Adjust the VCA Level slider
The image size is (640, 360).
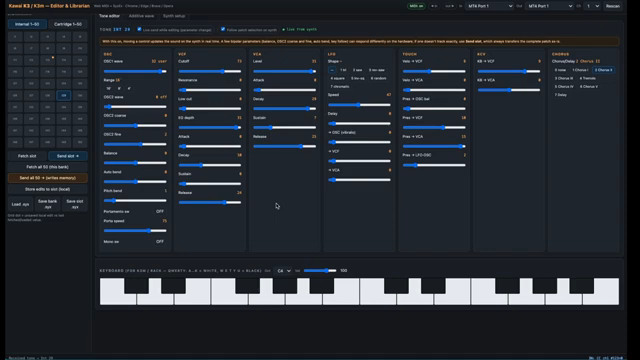[x=284, y=71]
